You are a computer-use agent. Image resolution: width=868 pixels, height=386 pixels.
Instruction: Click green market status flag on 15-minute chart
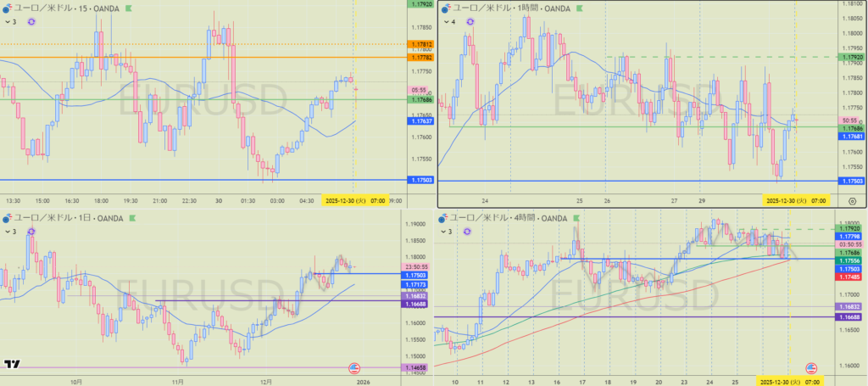click(128, 7)
